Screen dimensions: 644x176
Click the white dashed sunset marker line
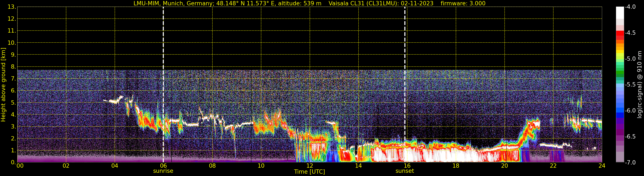coord(405,85)
